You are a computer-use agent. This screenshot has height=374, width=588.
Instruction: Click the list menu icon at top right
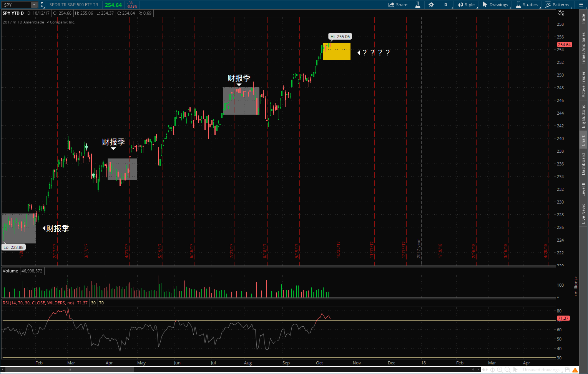click(x=581, y=5)
